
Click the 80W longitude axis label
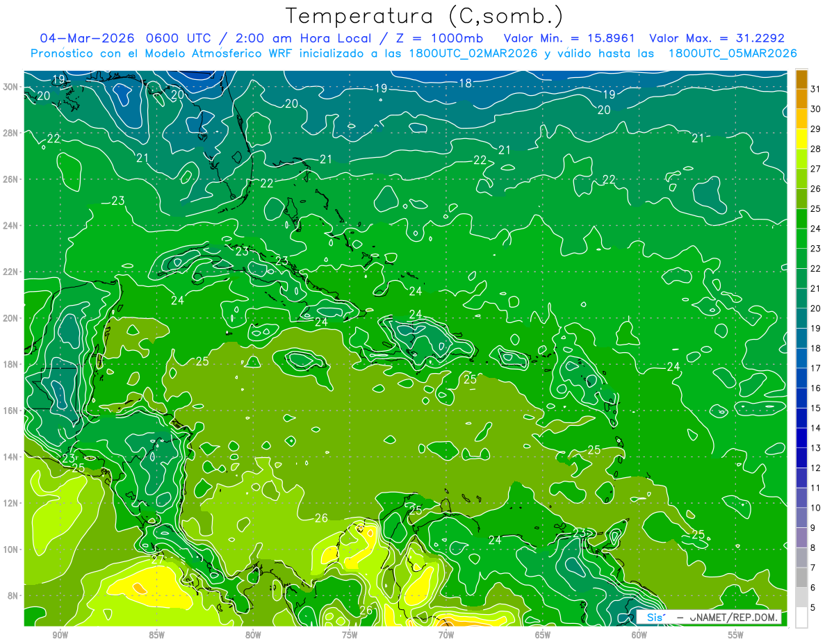tap(253, 635)
